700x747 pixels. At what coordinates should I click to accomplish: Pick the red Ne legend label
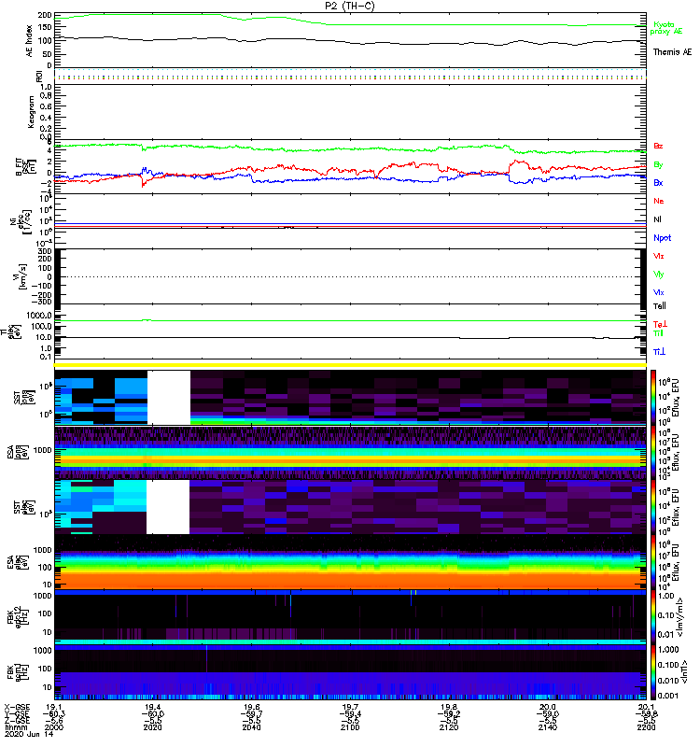coord(659,201)
